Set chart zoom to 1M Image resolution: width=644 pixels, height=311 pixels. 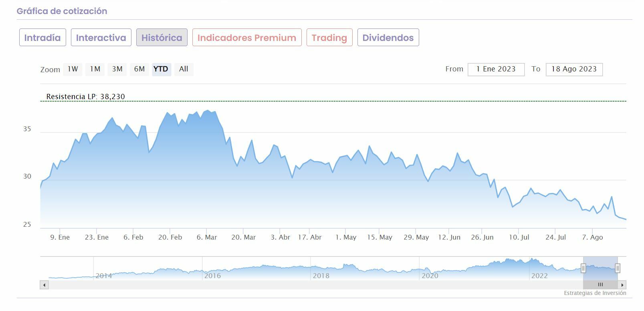pyautogui.click(x=95, y=69)
